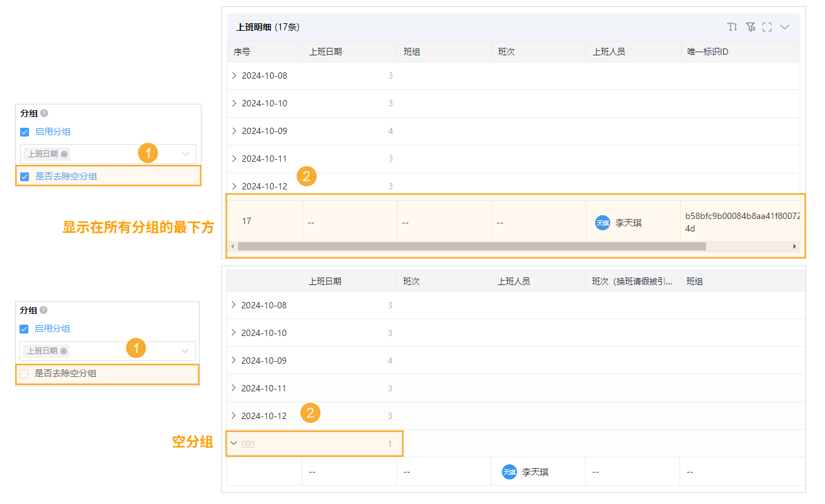Remove 上班日期 tag in upper grouping field
Viewport: 825px width, 504px height.
coord(64,154)
